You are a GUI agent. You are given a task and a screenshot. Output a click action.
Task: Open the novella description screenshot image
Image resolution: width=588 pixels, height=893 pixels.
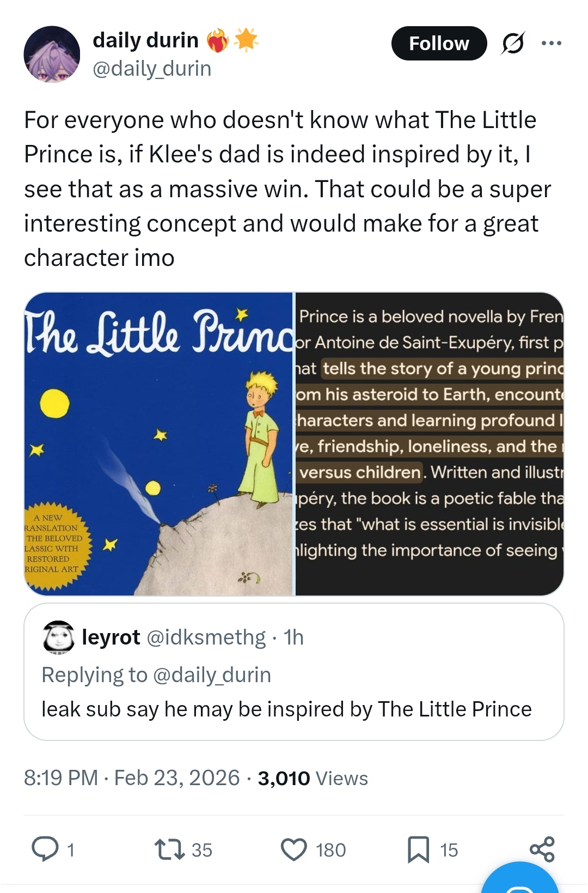tap(429, 444)
